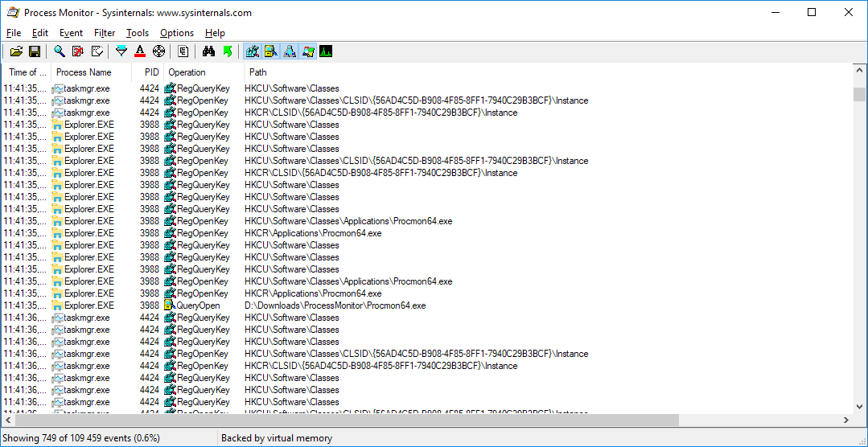Viewport: 868px width, 447px height.
Task: Toggle Show Registry Activity in the toolbar
Action: pos(253,51)
